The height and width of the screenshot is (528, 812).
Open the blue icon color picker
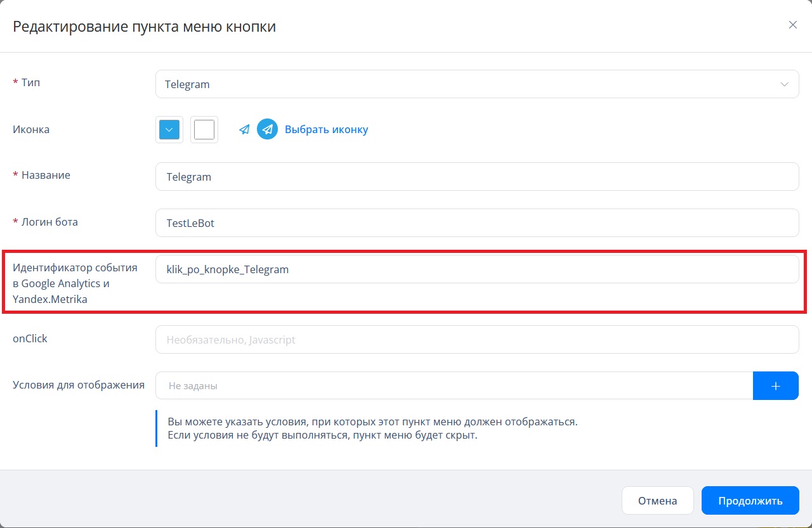coord(169,130)
